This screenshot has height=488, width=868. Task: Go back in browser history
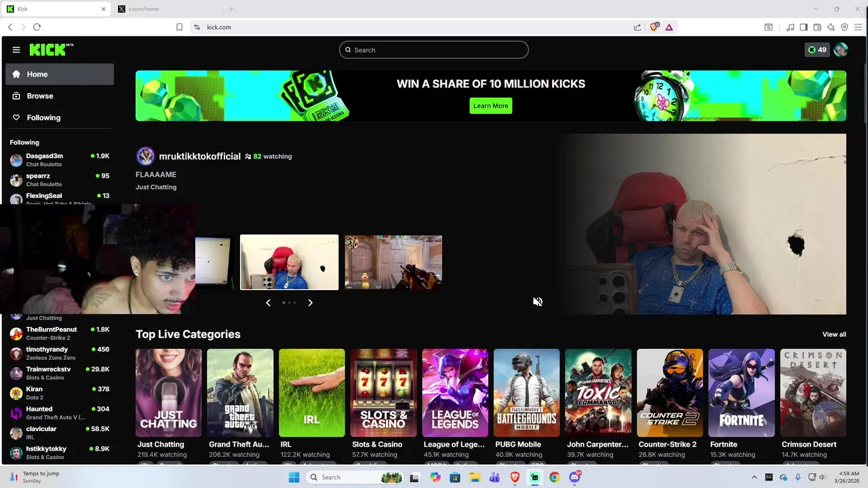click(9, 27)
